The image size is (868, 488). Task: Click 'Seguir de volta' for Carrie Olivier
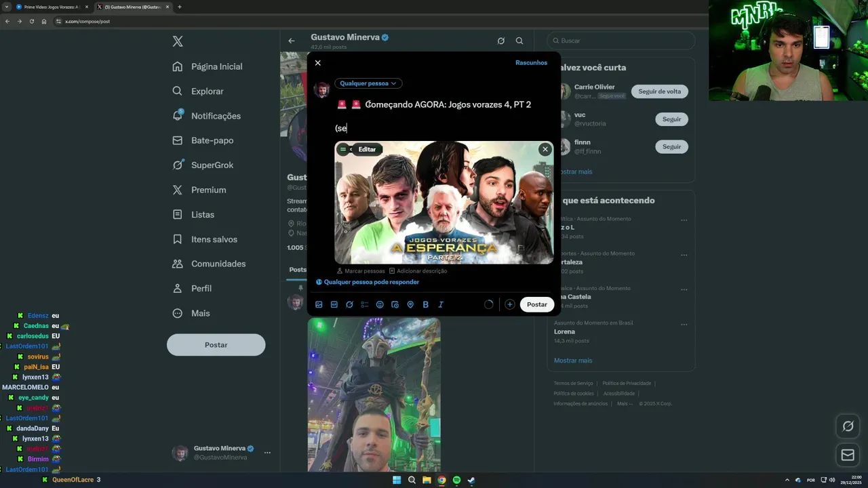[660, 91]
